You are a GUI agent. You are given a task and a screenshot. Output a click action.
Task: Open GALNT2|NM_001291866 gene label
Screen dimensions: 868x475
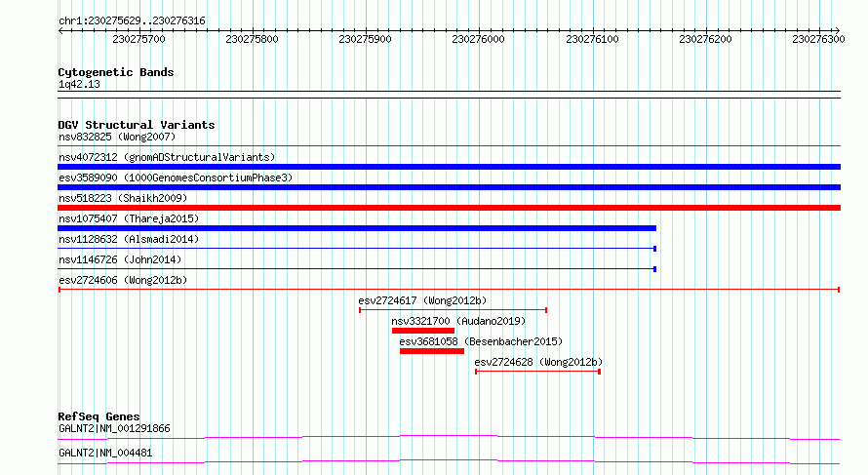(x=114, y=428)
